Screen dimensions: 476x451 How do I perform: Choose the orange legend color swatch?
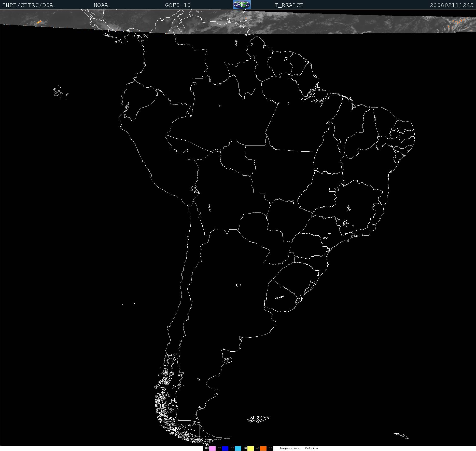click(x=263, y=448)
